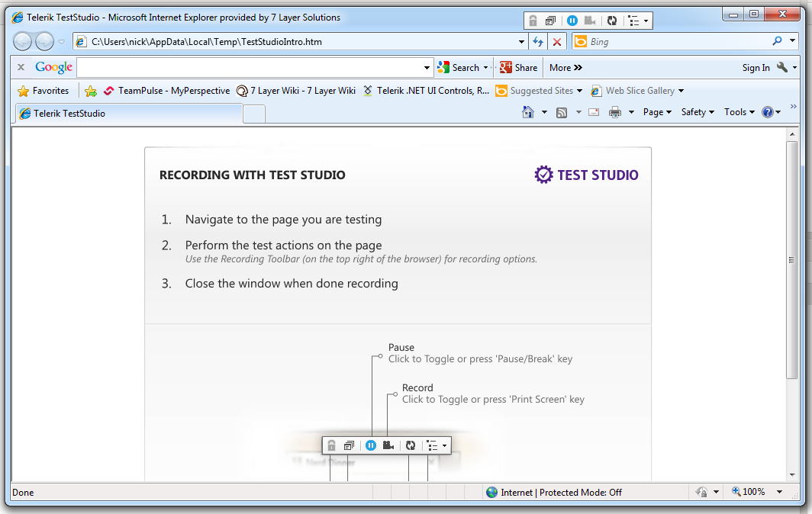This screenshot has height=514, width=812.
Task: Open the Help question mark menu
Action: point(771,112)
